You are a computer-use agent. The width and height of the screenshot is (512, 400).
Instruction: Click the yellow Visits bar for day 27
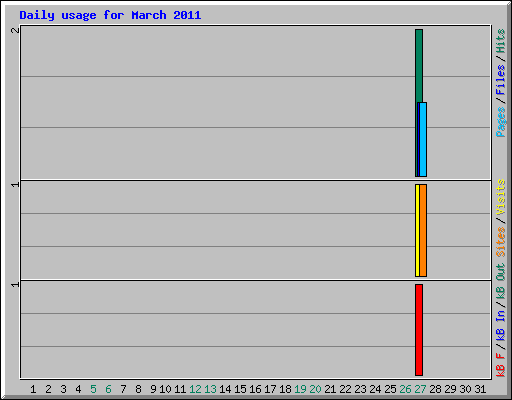click(417, 230)
